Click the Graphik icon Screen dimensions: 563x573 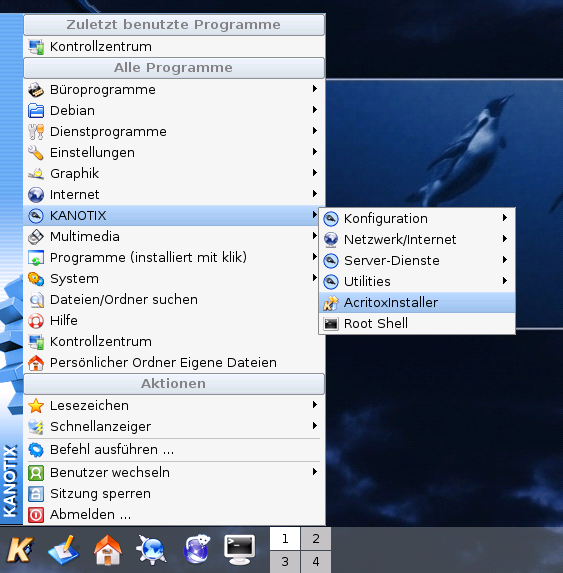(36, 174)
